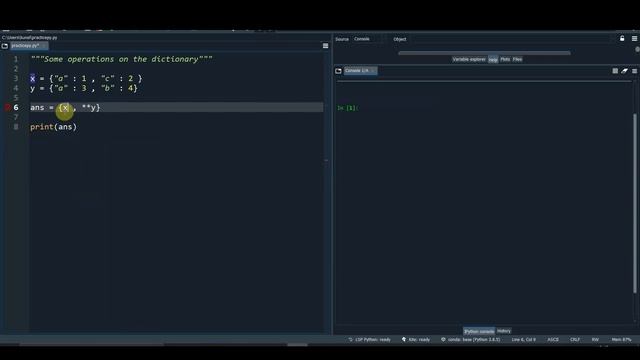Select the IPython console bottom tab
This screenshot has height=360, width=640.
pyautogui.click(x=479, y=331)
